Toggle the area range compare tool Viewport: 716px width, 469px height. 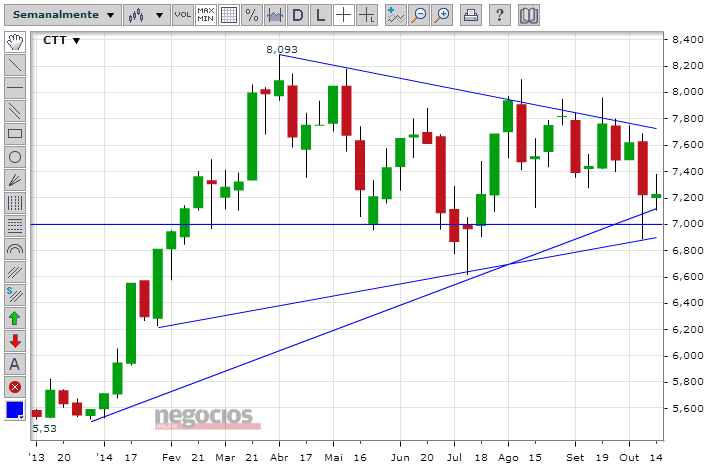(274, 15)
